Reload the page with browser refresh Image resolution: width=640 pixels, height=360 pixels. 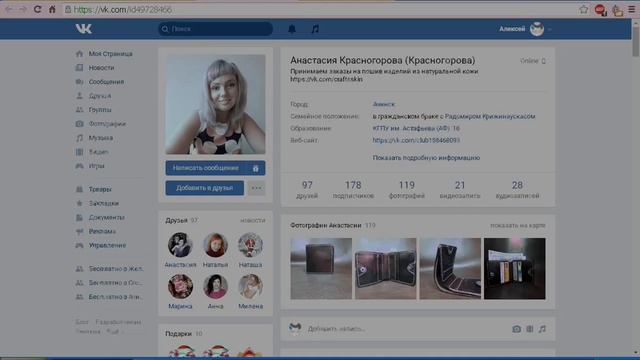coord(37,9)
